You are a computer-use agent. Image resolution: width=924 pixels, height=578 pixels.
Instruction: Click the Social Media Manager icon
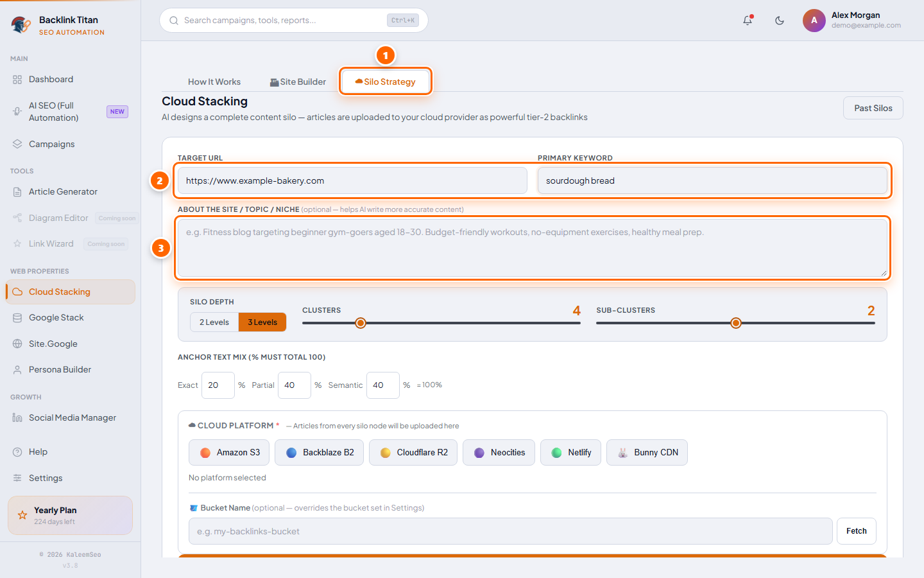coord(17,418)
